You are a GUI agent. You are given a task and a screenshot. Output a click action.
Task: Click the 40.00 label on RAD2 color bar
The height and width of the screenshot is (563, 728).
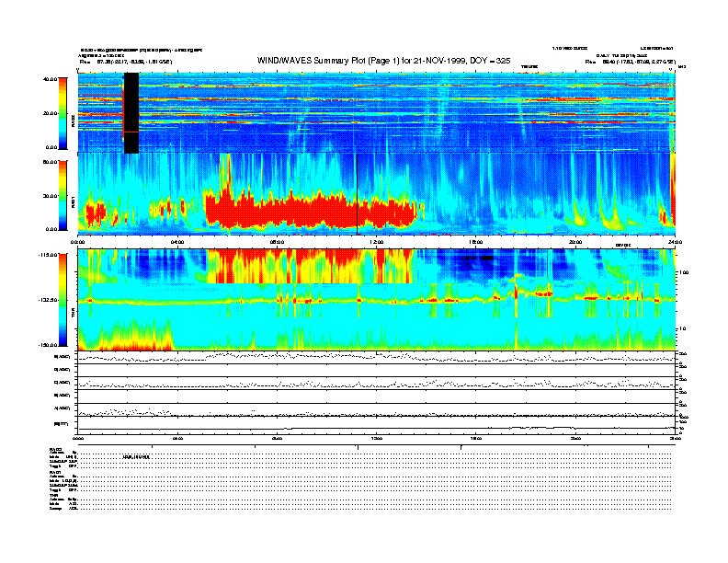(x=50, y=79)
